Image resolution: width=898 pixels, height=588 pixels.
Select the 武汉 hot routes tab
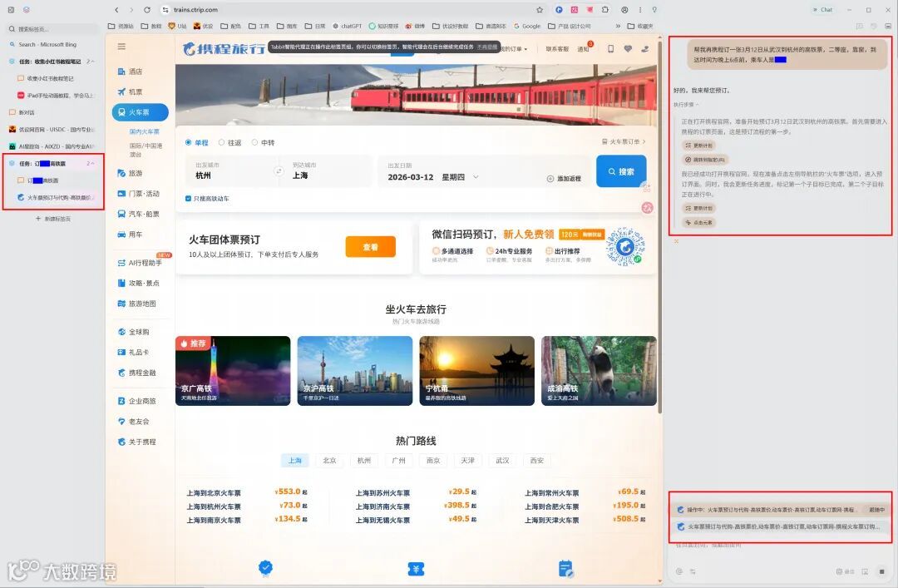pos(502,461)
